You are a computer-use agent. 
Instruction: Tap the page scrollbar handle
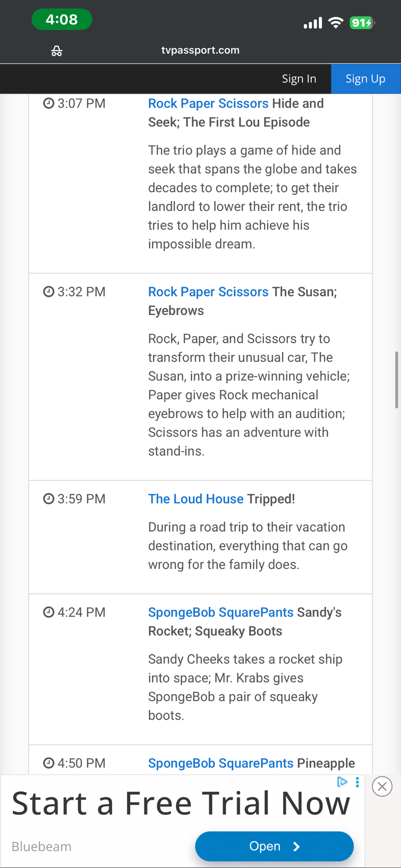[x=397, y=380]
